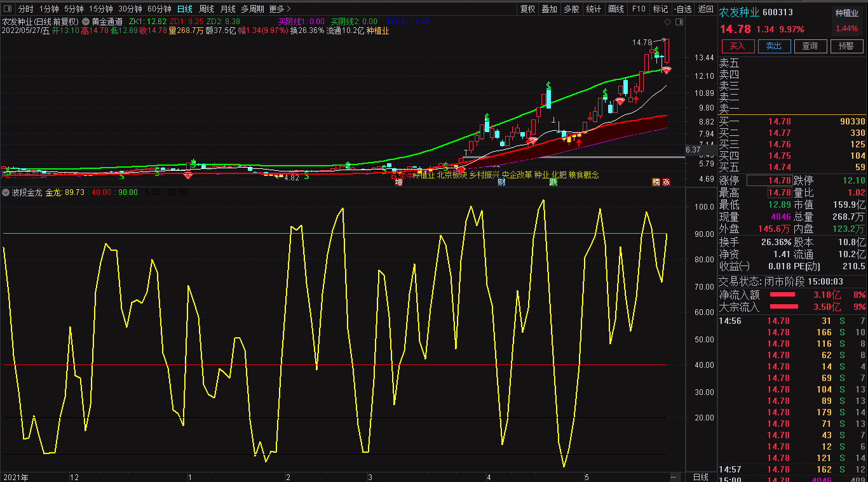Click the 央企改革 concept tag
The image size is (868, 482).
point(517,175)
